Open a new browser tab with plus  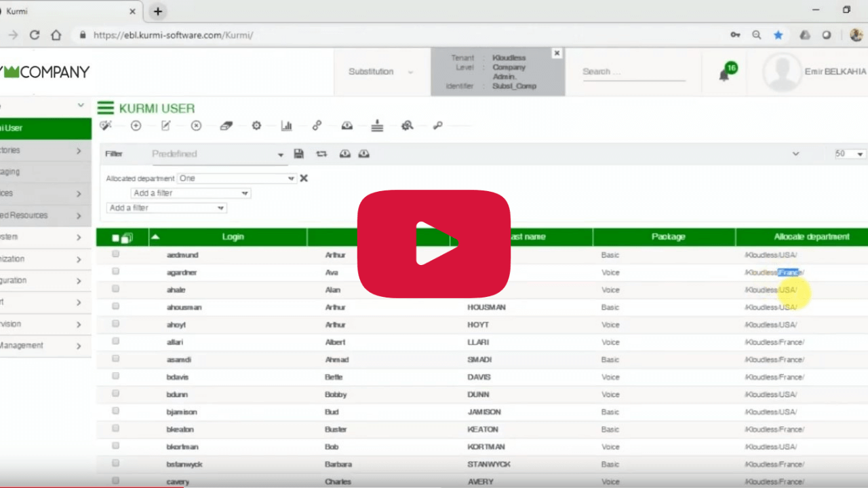coord(157,12)
